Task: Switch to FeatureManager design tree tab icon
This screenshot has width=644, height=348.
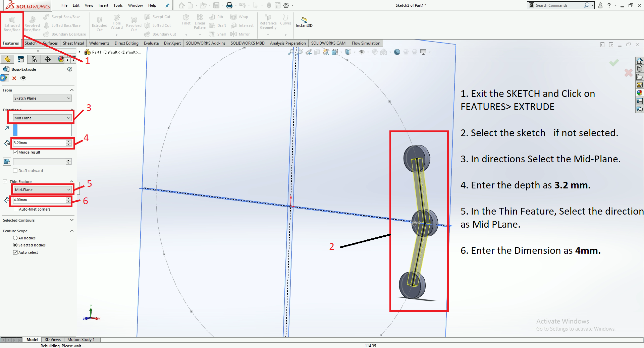Action: 7,59
